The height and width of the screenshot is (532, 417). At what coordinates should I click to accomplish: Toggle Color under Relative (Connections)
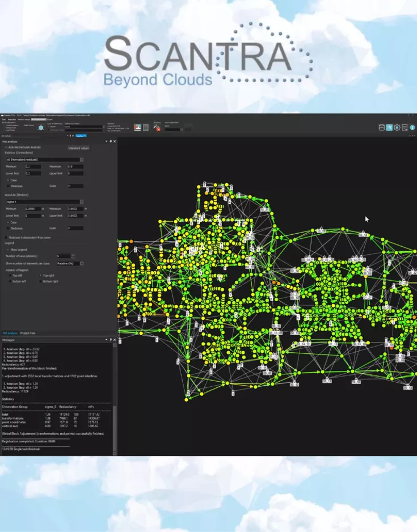pyautogui.click(x=8, y=180)
